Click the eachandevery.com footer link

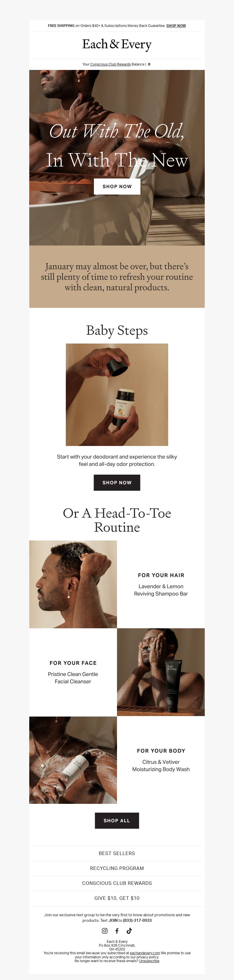[x=144, y=953]
